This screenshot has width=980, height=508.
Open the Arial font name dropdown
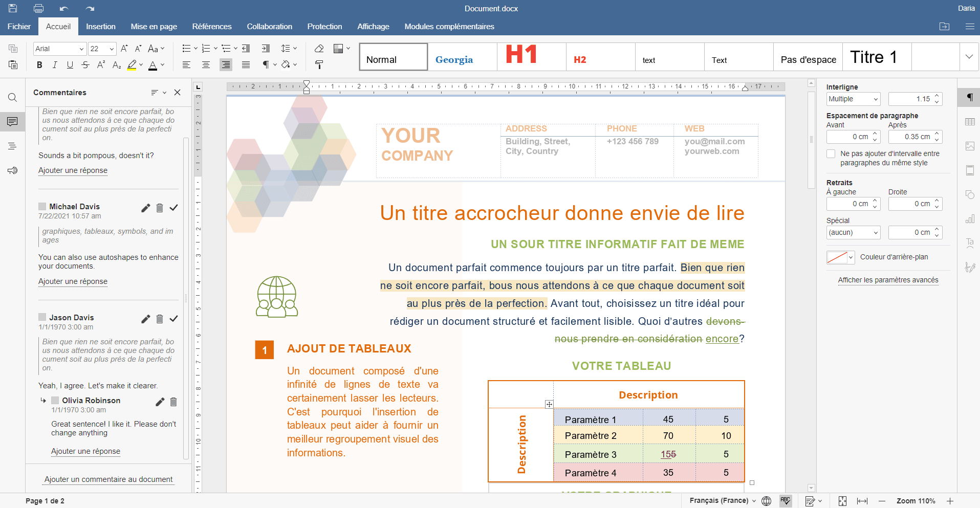coord(81,49)
